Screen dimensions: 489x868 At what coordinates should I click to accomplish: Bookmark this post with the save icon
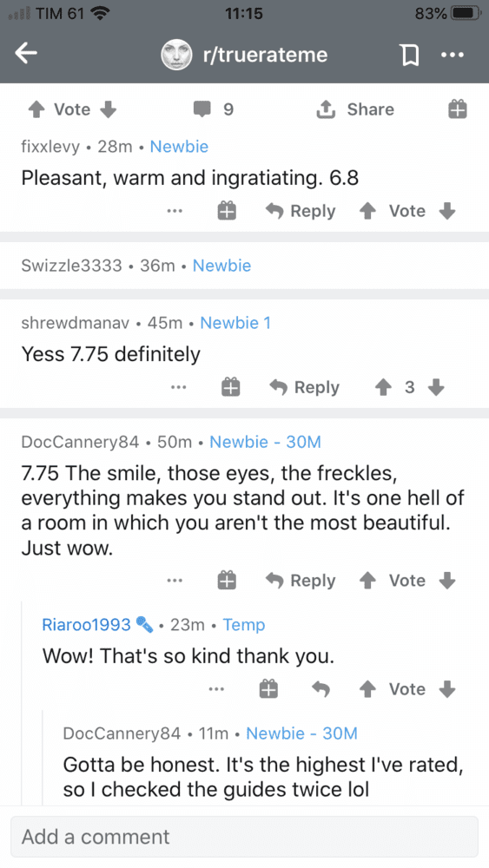coord(409,55)
